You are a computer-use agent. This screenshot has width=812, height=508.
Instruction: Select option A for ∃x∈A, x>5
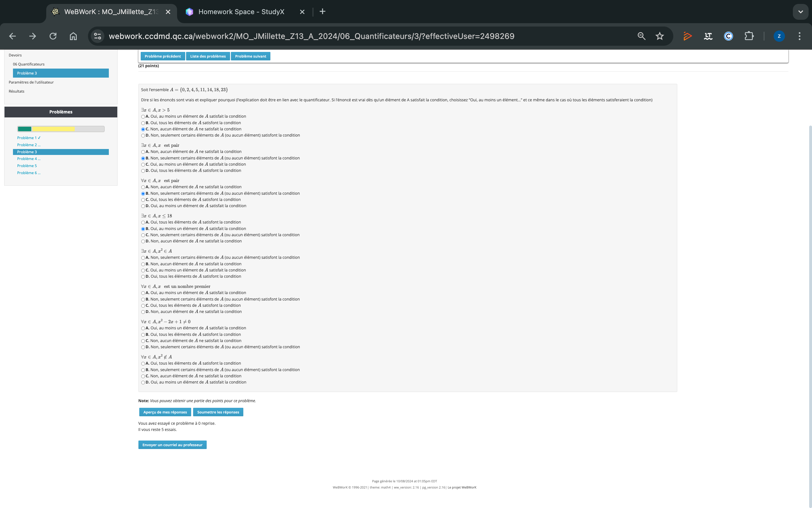tap(143, 117)
